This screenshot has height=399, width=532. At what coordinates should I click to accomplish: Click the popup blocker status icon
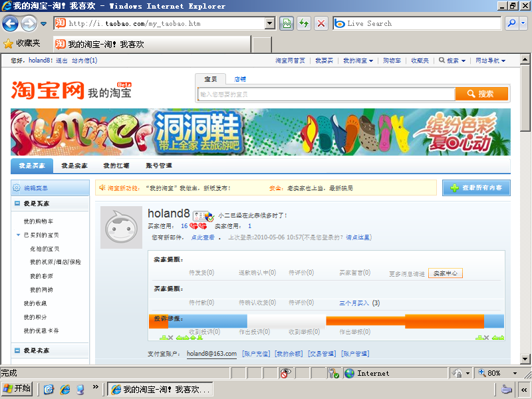(285, 373)
